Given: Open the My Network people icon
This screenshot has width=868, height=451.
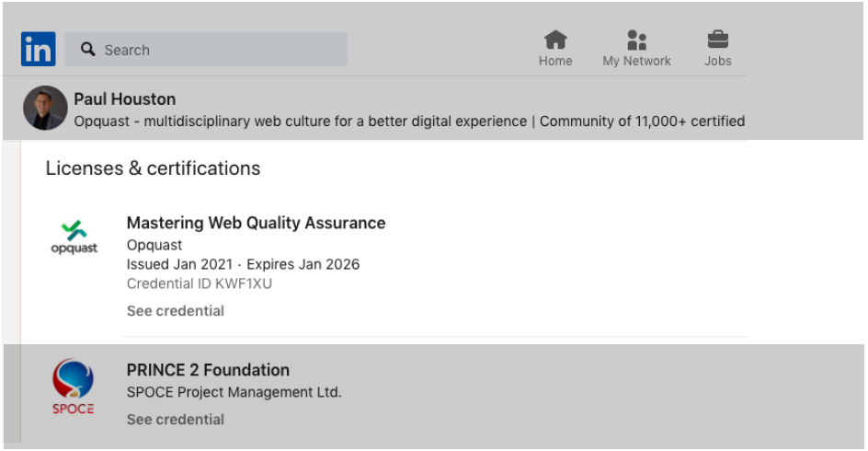Looking at the screenshot, I should [636, 40].
